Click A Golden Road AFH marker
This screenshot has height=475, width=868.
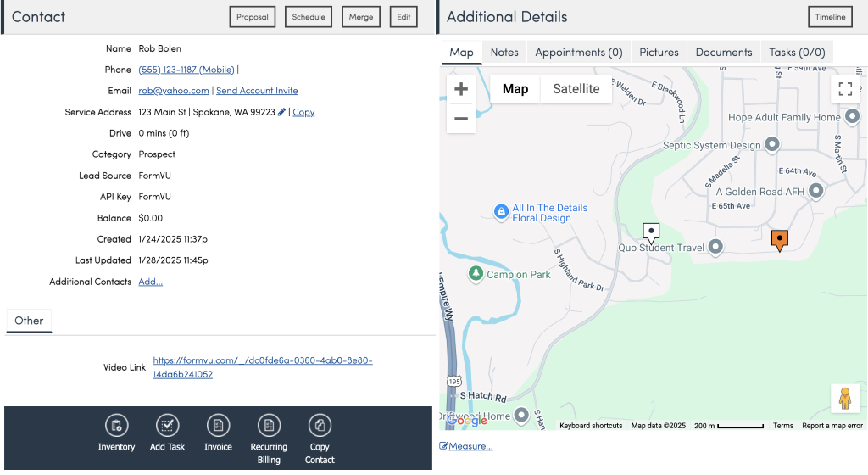point(815,191)
